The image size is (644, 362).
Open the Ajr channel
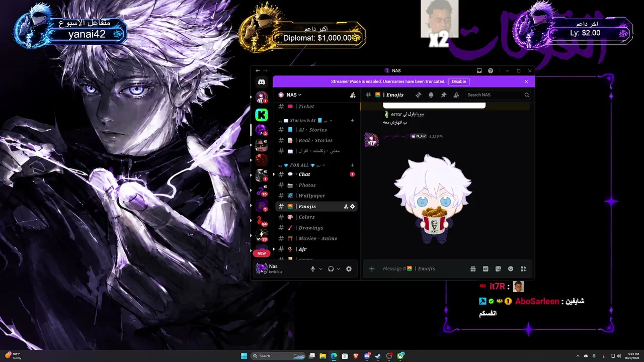316,249
